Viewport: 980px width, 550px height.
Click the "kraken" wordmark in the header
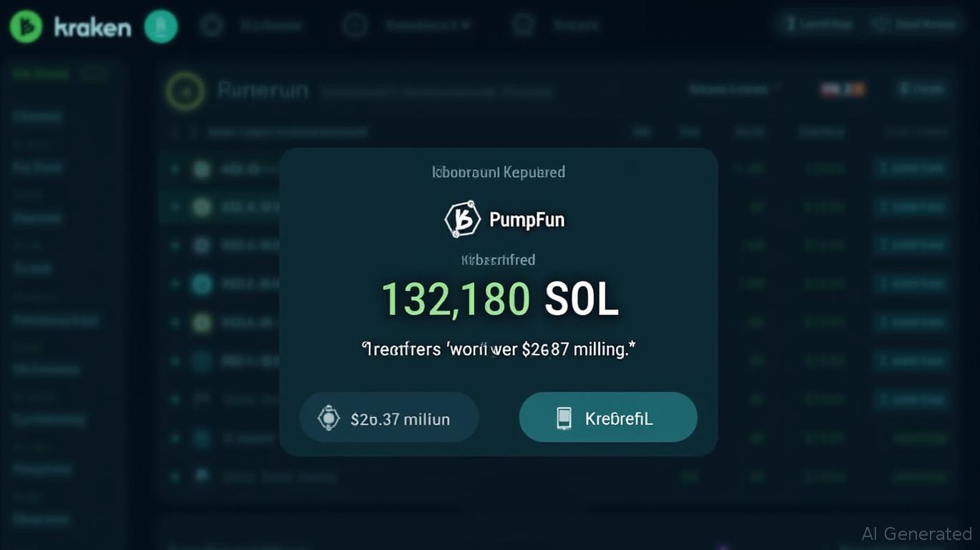(x=92, y=27)
